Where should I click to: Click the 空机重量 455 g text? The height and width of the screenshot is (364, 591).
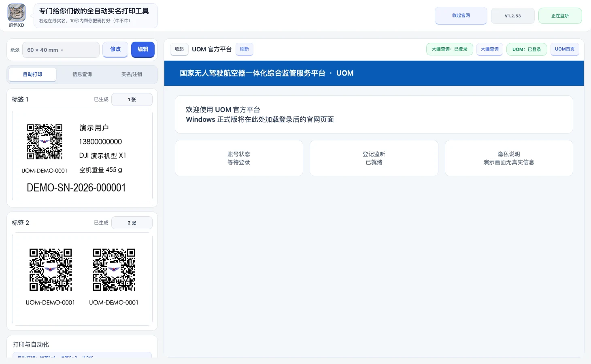click(101, 170)
